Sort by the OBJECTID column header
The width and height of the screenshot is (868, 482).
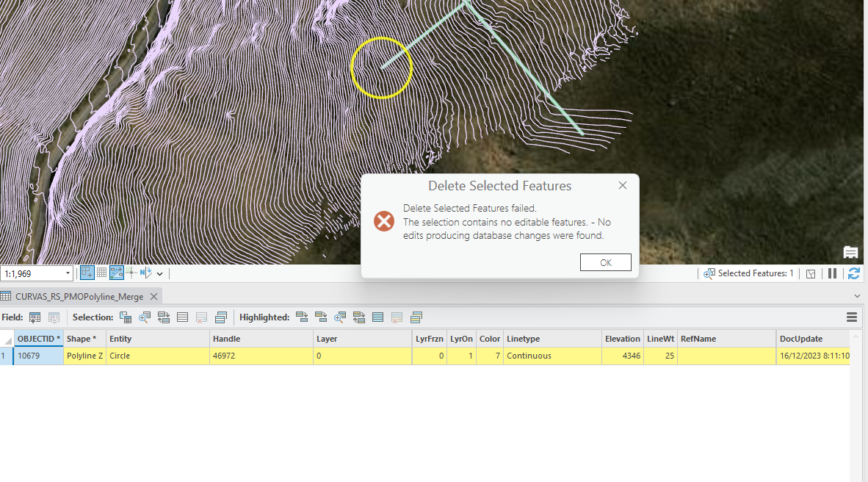[38, 339]
